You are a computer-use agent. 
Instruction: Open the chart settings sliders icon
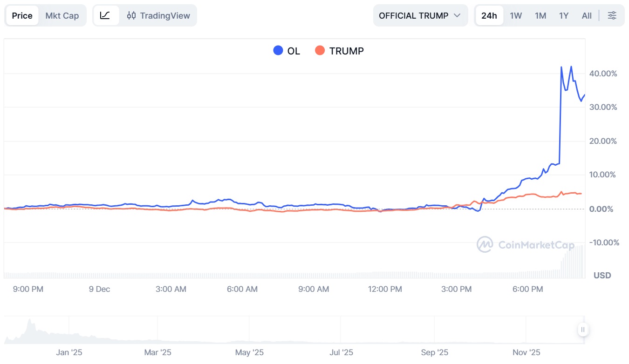pyautogui.click(x=612, y=15)
